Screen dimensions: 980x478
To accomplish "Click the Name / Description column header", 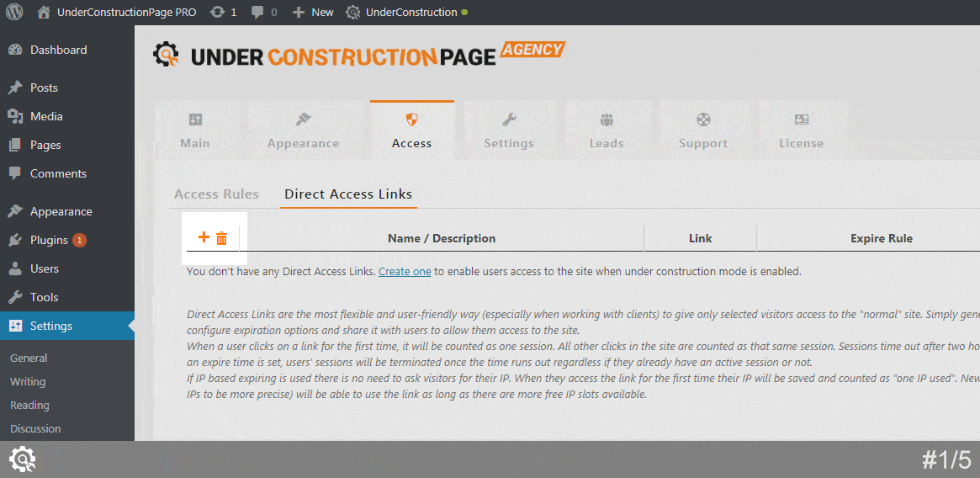I will (x=442, y=238).
